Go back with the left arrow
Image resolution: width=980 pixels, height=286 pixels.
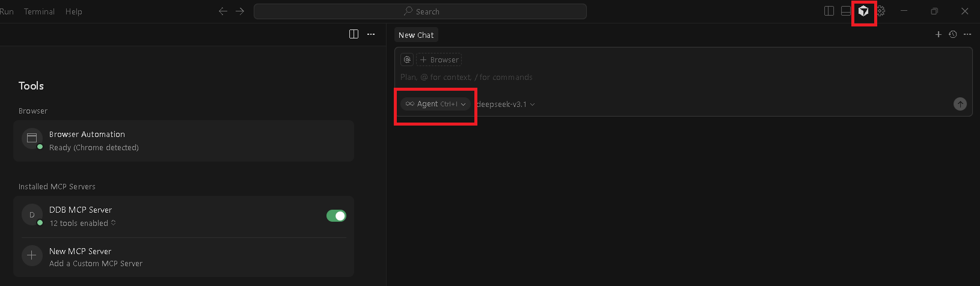[223, 11]
